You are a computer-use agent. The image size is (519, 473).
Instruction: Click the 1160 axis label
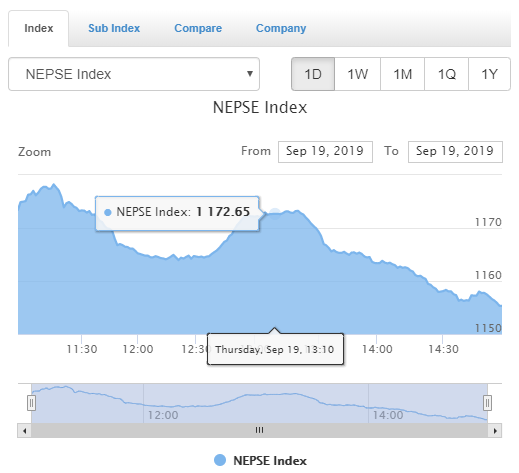tap(488, 275)
